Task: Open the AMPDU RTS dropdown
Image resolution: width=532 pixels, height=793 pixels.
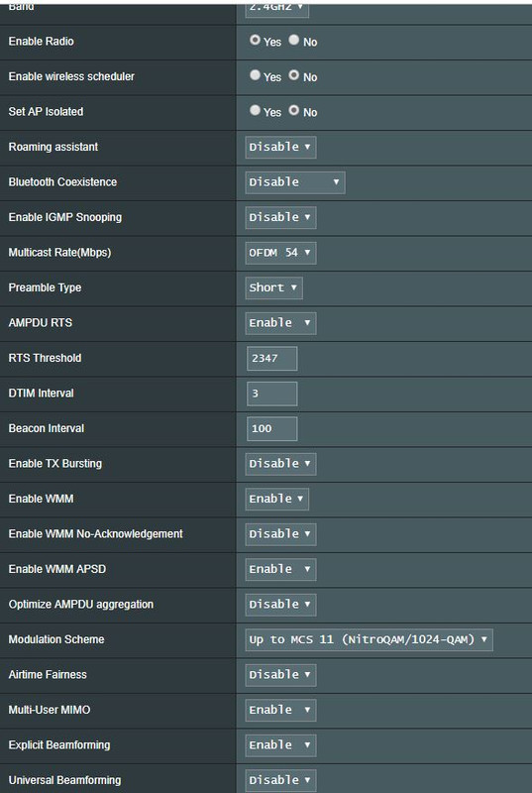Action: pyautogui.click(x=280, y=323)
